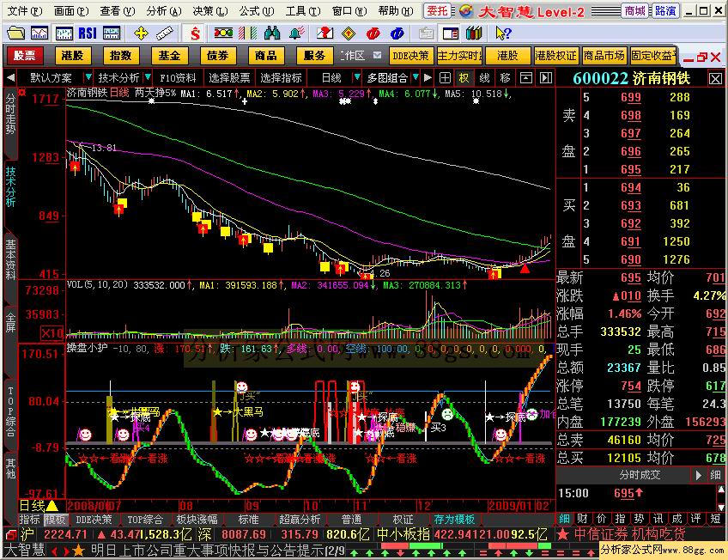Click the 基金 category button

click(169, 56)
